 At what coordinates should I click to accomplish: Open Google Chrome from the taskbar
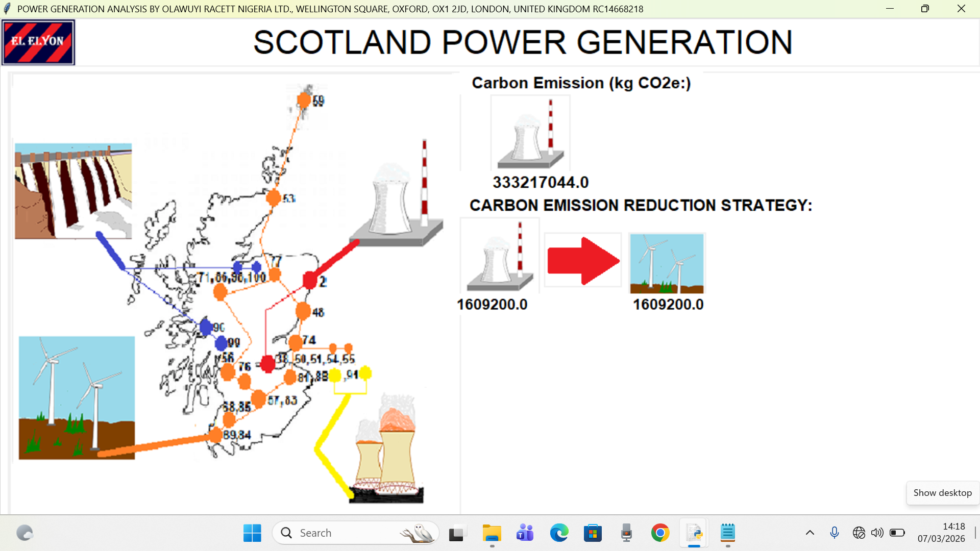pyautogui.click(x=660, y=533)
